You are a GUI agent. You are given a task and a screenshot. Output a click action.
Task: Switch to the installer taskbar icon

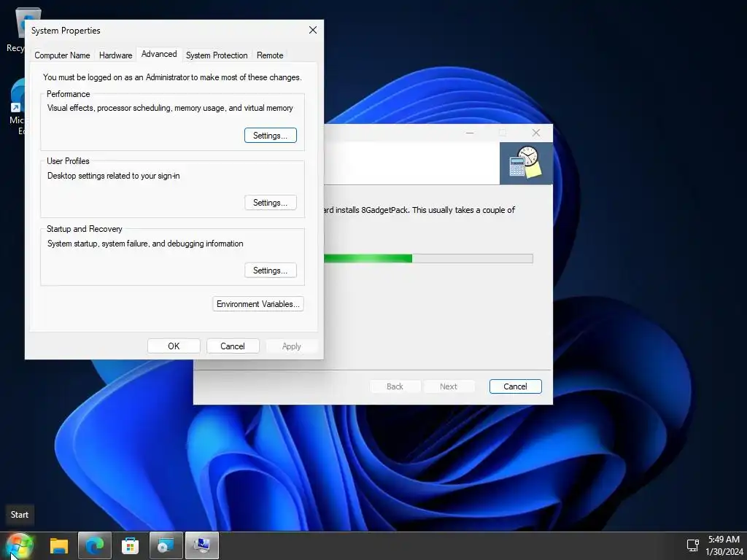(166, 545)
